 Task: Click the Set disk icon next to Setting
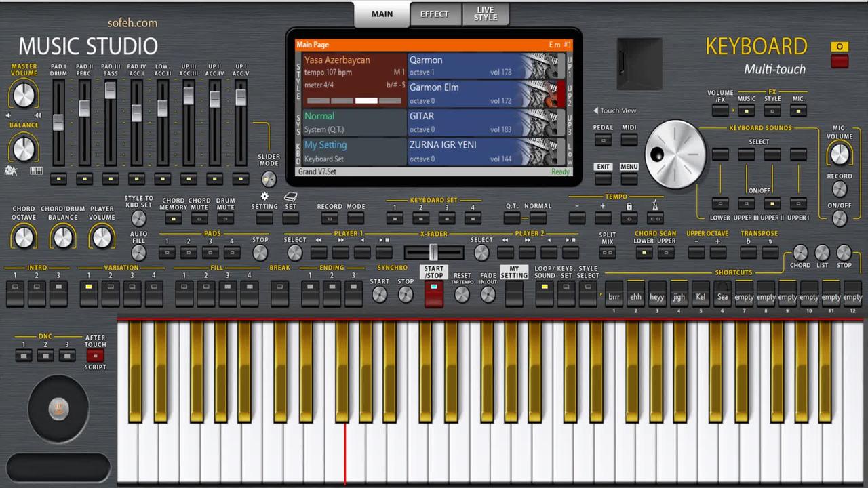click(290, 197)
